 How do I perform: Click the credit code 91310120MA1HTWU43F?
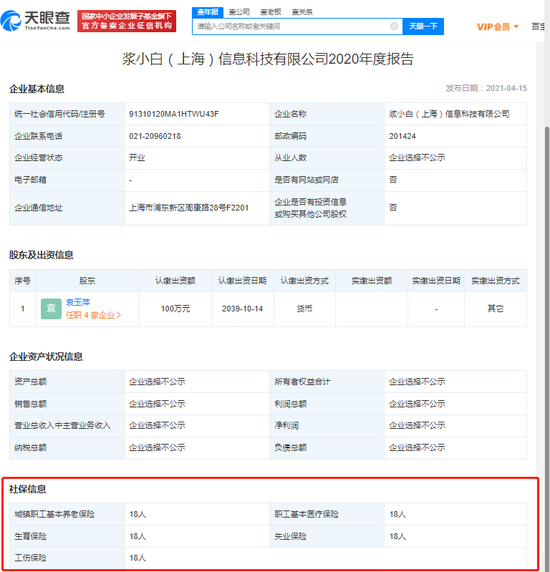pos(174,114)
